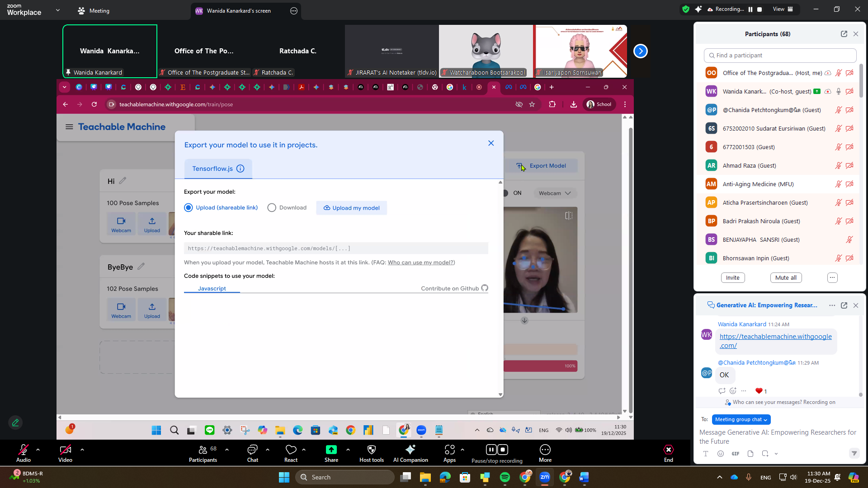
Task: Pop out the Participants panel
Action: click(844, 34)
